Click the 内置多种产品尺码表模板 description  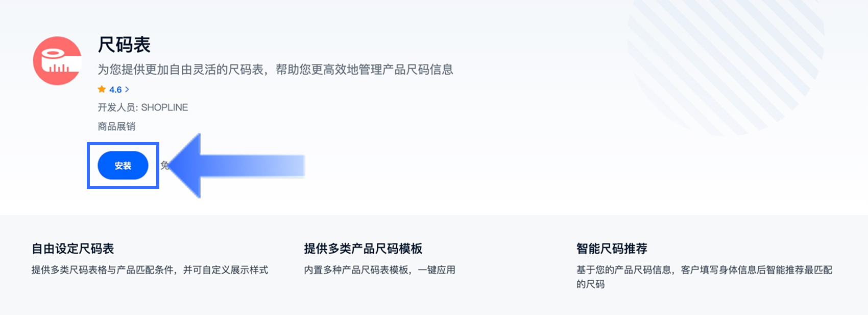[x=379, y=270]
